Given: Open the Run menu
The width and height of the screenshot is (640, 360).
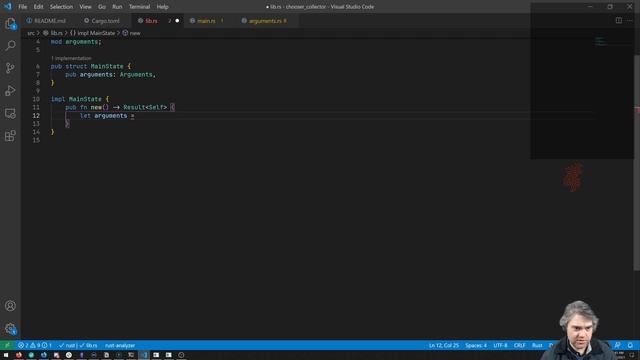Looking at the screenshot, I should click(x=117, y=7).
